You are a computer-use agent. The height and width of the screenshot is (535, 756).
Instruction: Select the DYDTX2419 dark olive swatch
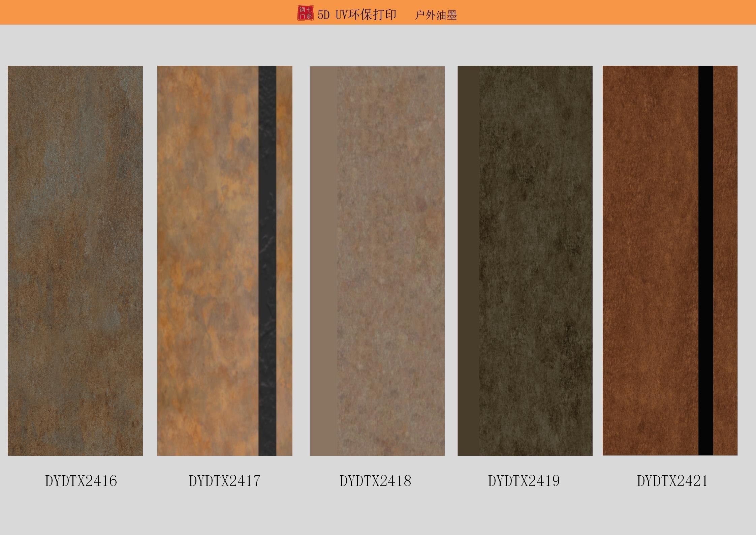click(x=536, y=260)
